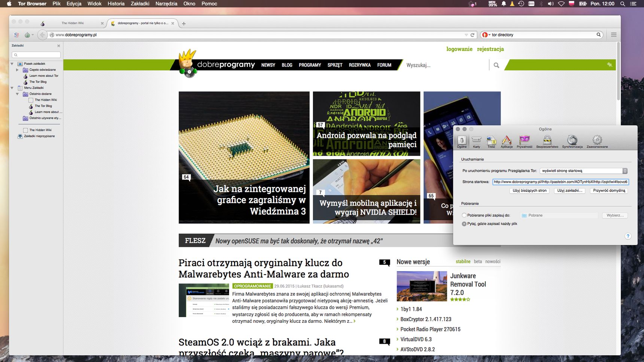644x362 pixels.
Task: Click the site search magnifier next to Wyszukaj
Action: tap(496, 65)
